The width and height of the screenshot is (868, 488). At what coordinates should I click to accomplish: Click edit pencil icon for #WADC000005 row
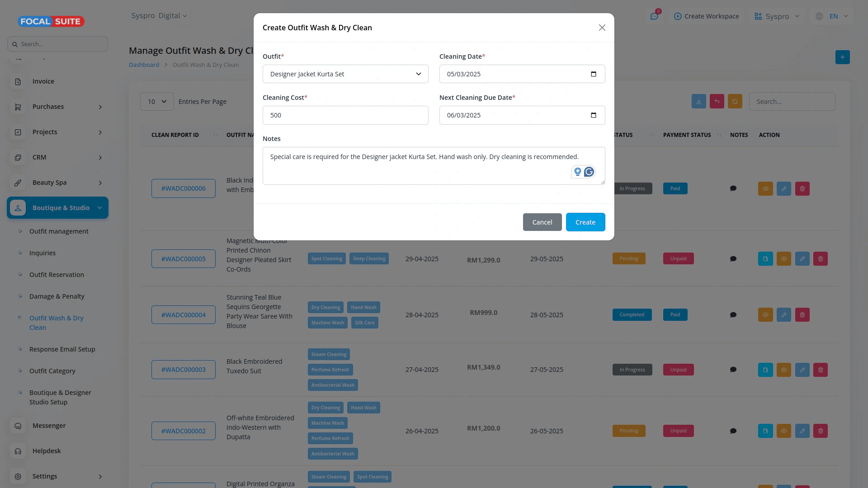[802, 259]
